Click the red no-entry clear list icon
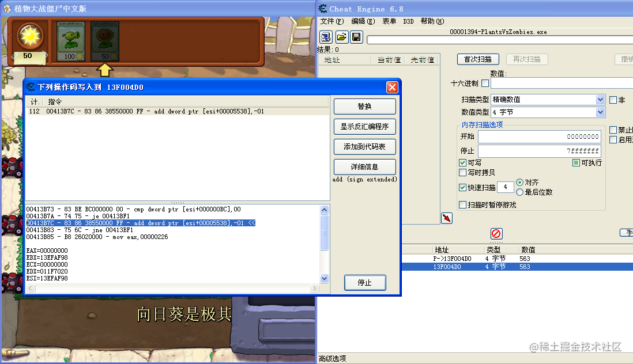This screenshot has width=633, height=364. point(496,233)
